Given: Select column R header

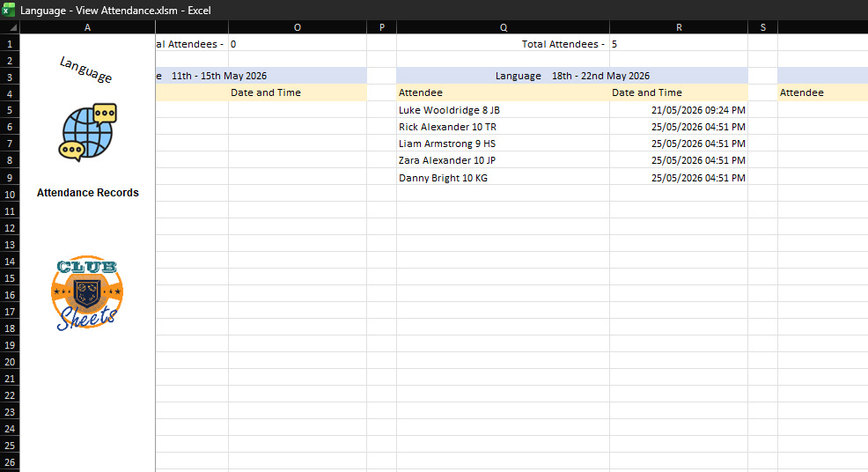Looking at the screenshot, I should pyautogui.click(x=679, y=27).
